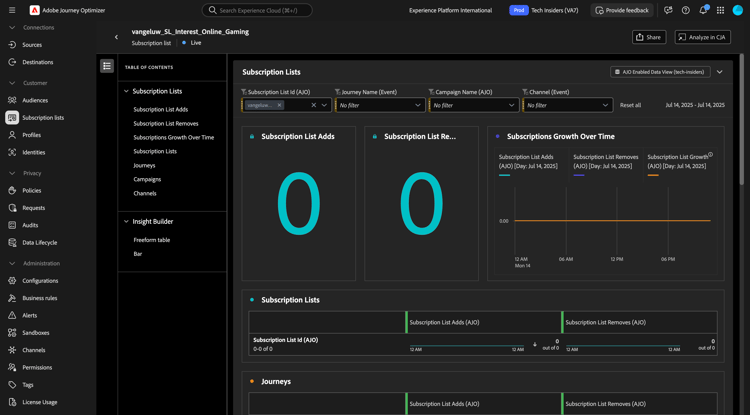Open the Journey Name (Event) filter dropdown

click(379, 105)
